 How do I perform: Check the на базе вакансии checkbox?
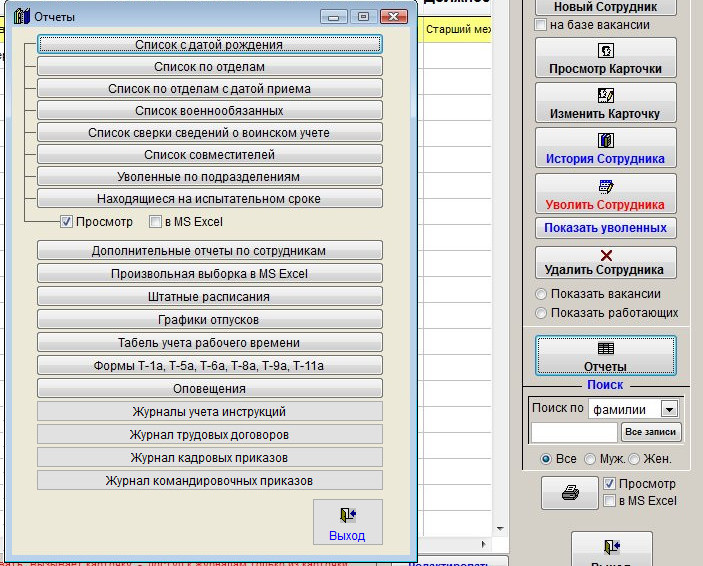[x=541, y=25]
